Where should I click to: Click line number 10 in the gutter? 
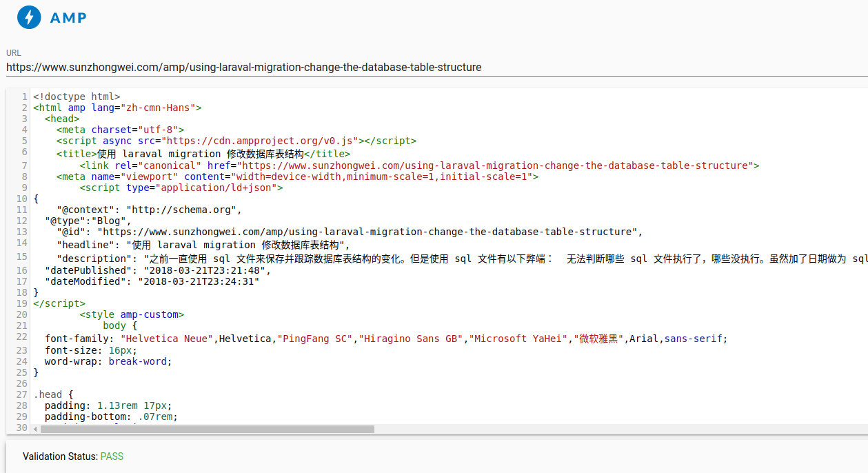coord(22,199)
